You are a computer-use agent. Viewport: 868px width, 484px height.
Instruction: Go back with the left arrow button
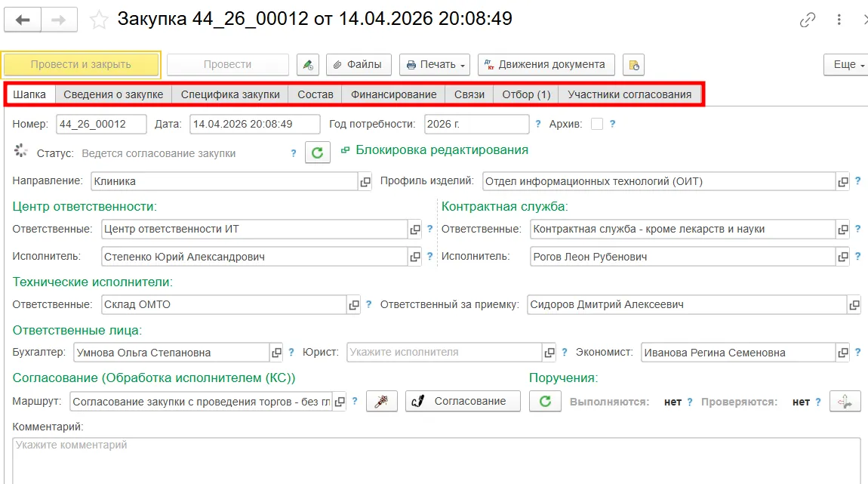(x=23, y=20)
